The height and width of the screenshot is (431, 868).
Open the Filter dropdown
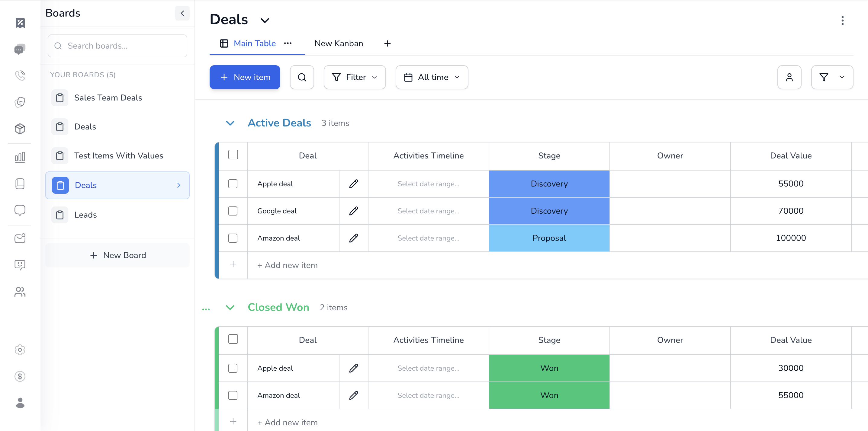coord(355,77)
